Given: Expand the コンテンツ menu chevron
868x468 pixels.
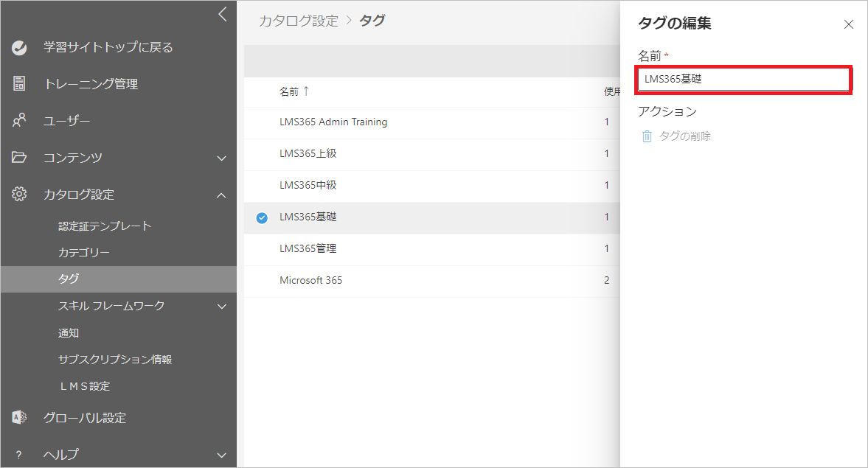Looking at the screenshot, I should coord(221,158).
